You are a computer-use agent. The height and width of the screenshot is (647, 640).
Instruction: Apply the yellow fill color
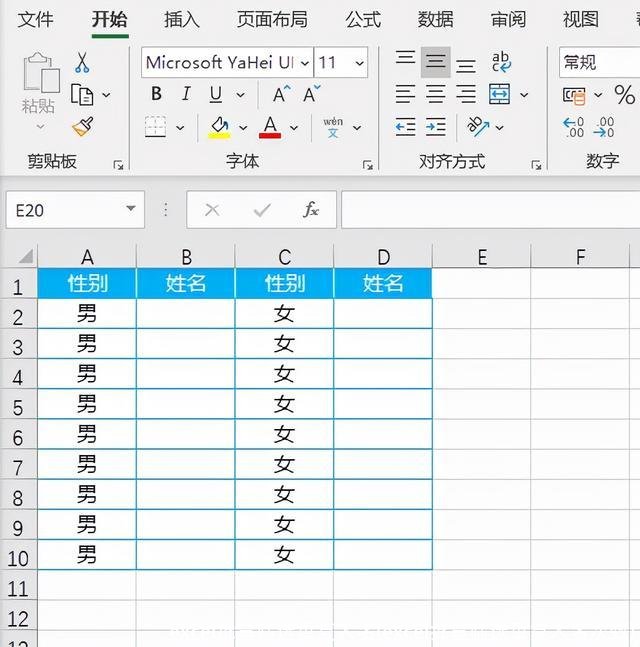219,127
